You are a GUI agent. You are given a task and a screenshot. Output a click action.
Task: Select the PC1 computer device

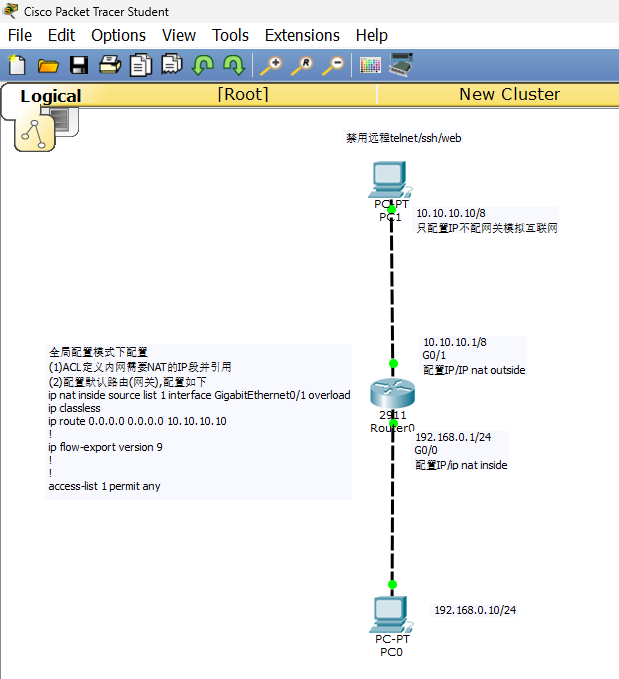[x=390, y=180]
